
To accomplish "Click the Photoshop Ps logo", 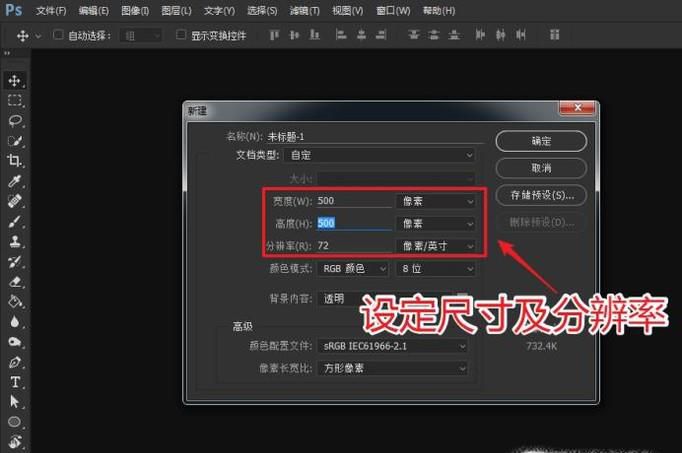I will point(13,9).
